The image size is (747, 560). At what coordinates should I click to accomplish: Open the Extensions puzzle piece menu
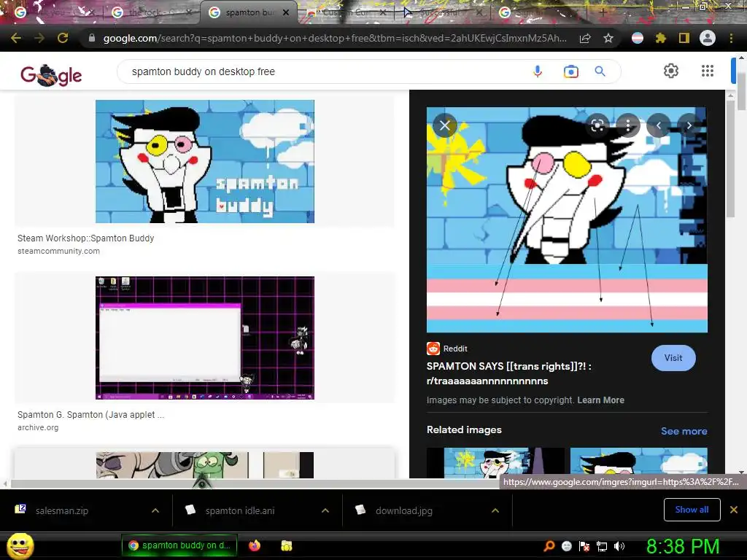661,38
